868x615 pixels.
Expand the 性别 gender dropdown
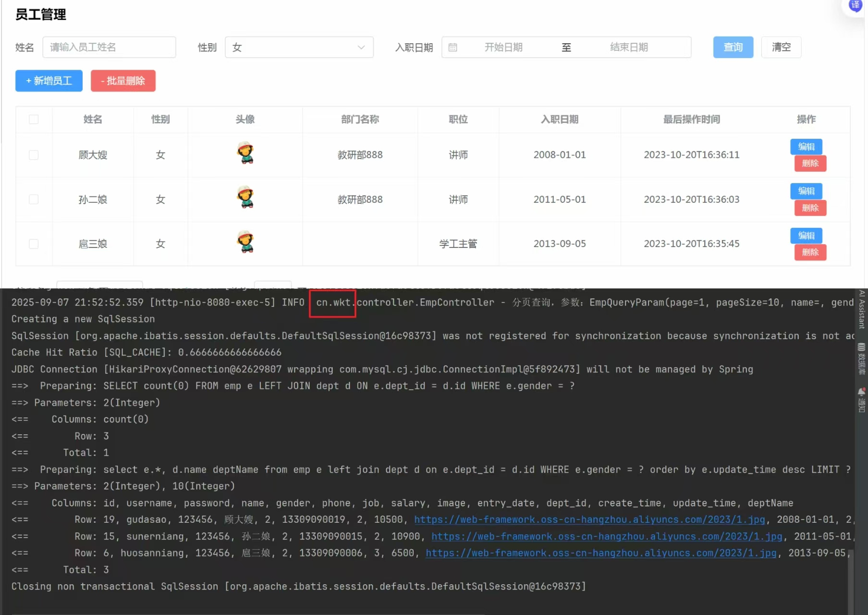coord(299,48)
